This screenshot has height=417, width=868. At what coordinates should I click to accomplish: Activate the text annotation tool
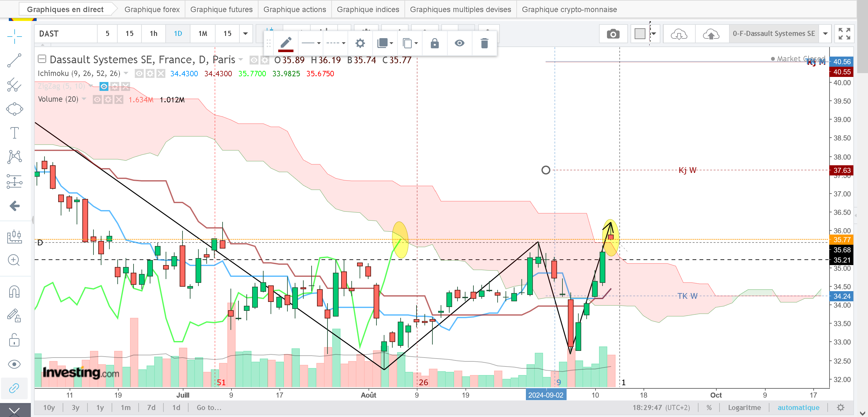point(14,133)
